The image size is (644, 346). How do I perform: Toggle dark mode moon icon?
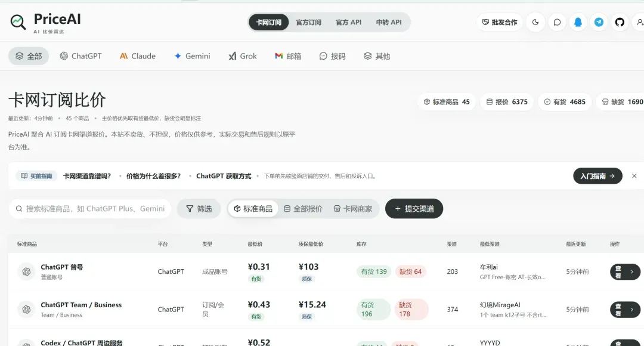[x=535, y=22]
